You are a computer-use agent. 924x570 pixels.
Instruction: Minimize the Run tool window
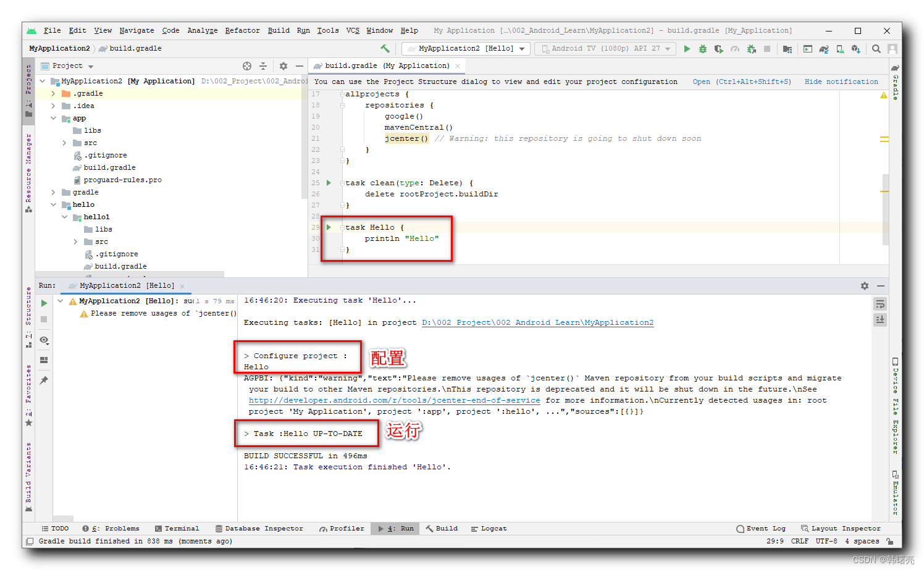(881, 286)
